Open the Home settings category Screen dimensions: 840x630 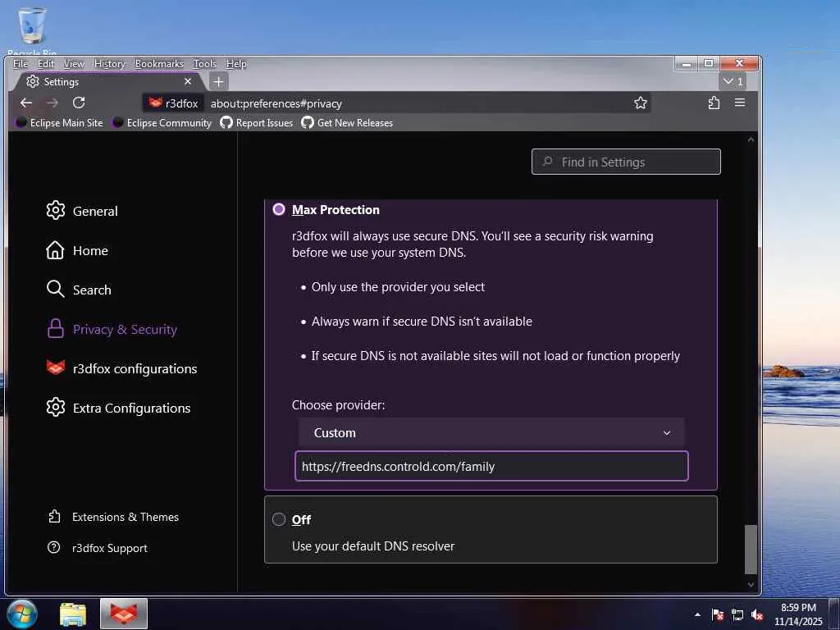(77, 251)
